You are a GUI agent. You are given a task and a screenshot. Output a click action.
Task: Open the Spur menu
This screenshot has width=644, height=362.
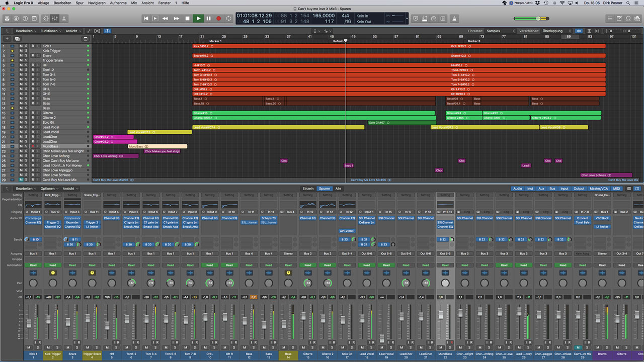point(80,3)
